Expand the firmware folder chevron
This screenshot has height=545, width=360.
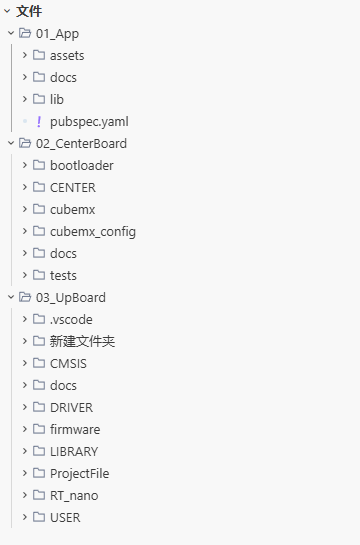25,429
